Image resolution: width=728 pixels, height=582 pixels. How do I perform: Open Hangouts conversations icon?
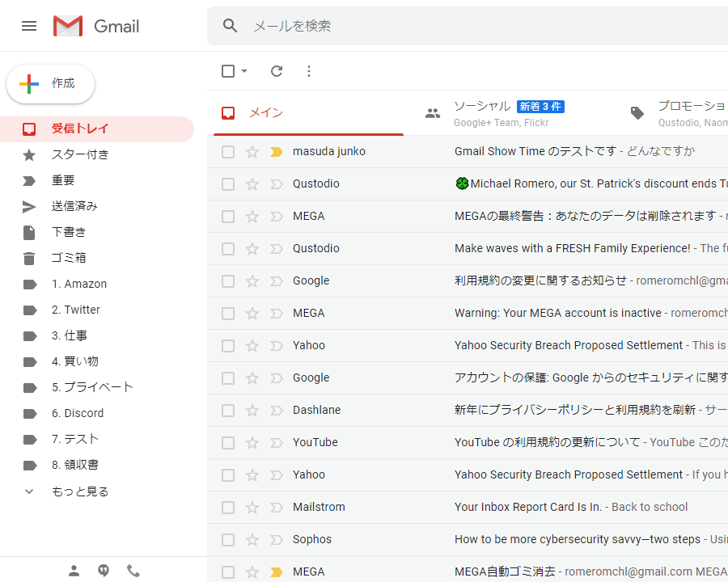[x=104, y=571]
